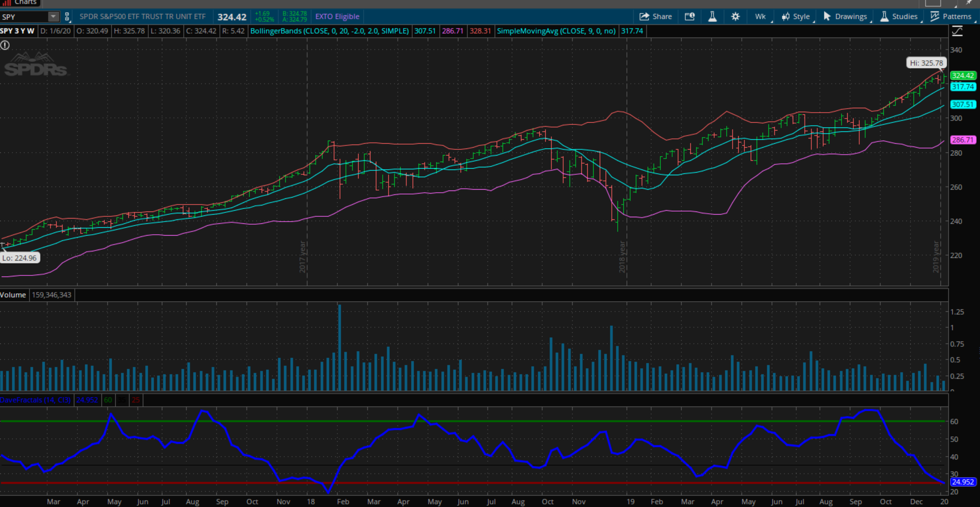This screenshot has width=980, height=507.
Task: Click the BollingerBands study label
Action: pyautogui.click(x=330, y=31)
